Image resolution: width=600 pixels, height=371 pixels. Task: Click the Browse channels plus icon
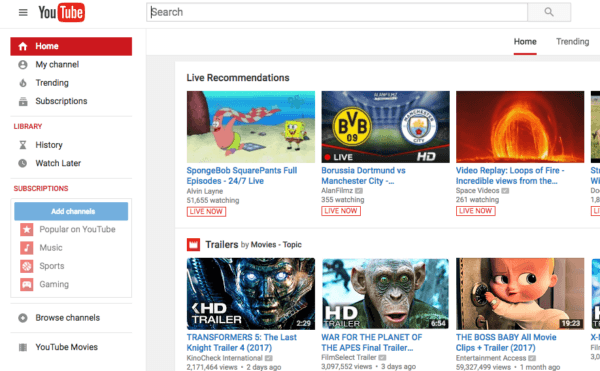[x=23, y=318]
